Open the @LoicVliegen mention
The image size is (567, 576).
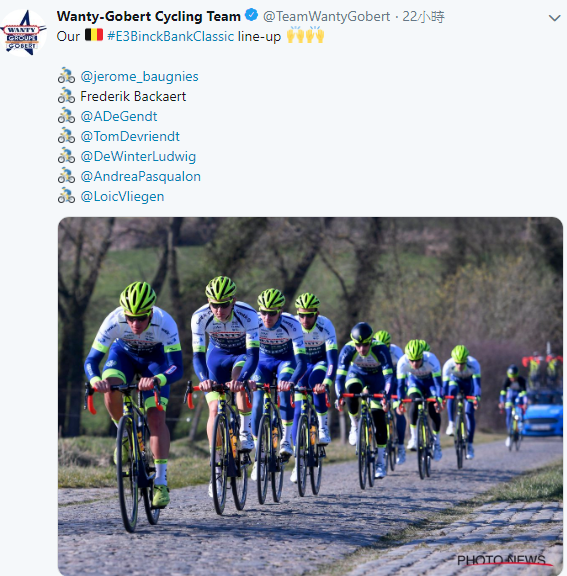tap(122, 197)
